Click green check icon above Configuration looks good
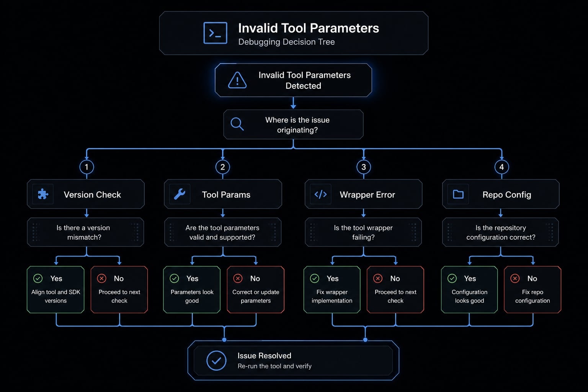Screen dimensions: 588x392 click(x=452, y=278)
